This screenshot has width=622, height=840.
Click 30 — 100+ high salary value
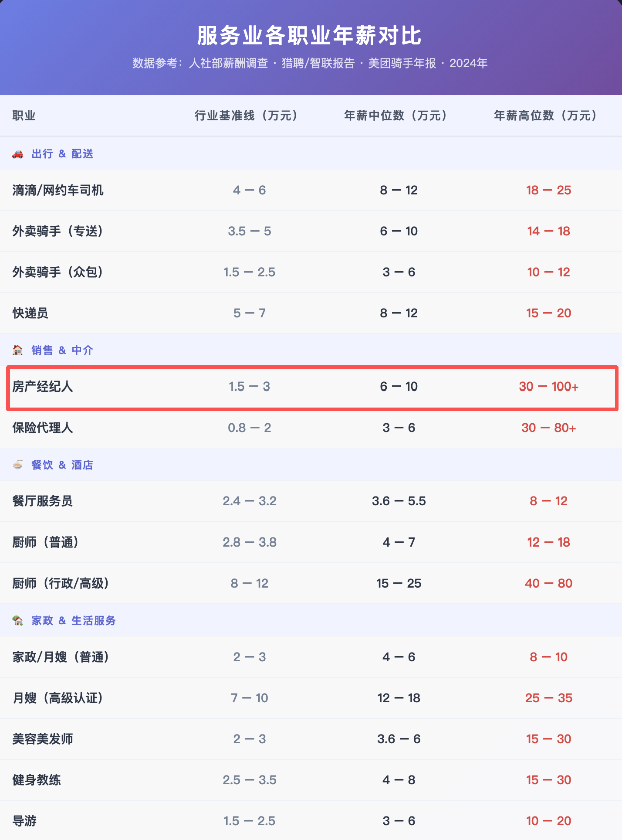pyautogui.click(x=548, y=387)
